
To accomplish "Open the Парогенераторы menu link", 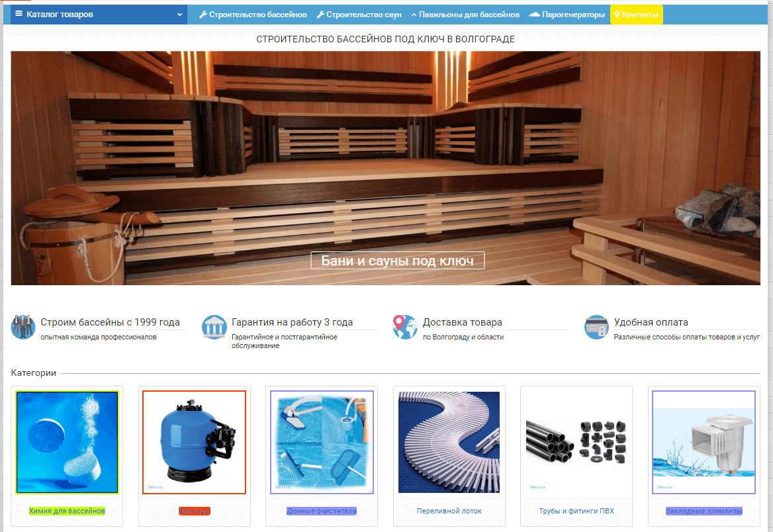I will (x=567, y=15).
